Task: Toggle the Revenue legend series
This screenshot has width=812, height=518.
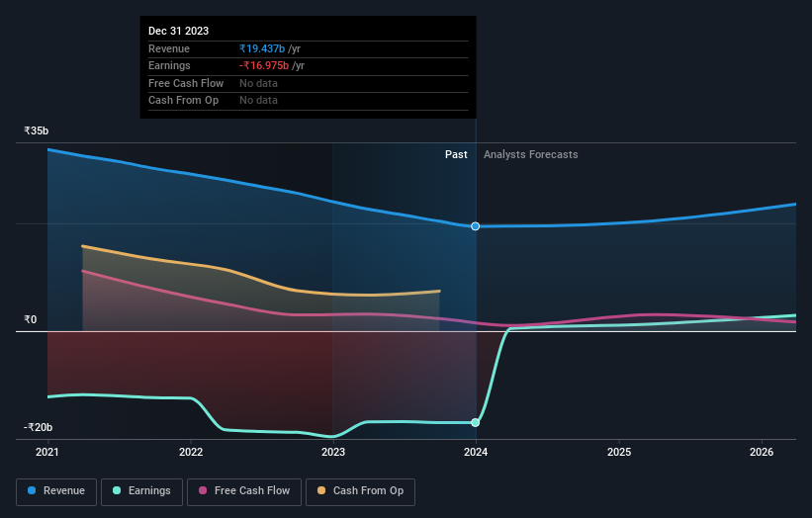Action: tap(56, 491)
